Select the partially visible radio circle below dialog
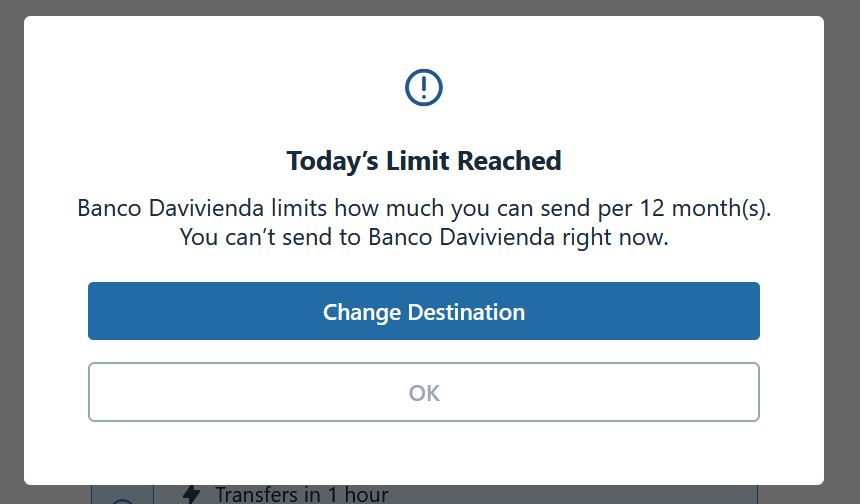860x504 pixels. click(x=123, y=501)
